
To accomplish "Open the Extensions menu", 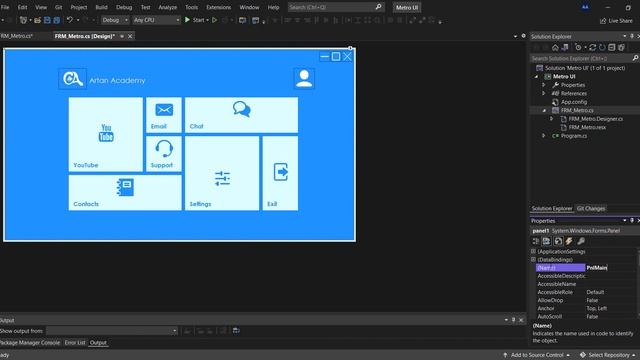I will pos(218,7).
